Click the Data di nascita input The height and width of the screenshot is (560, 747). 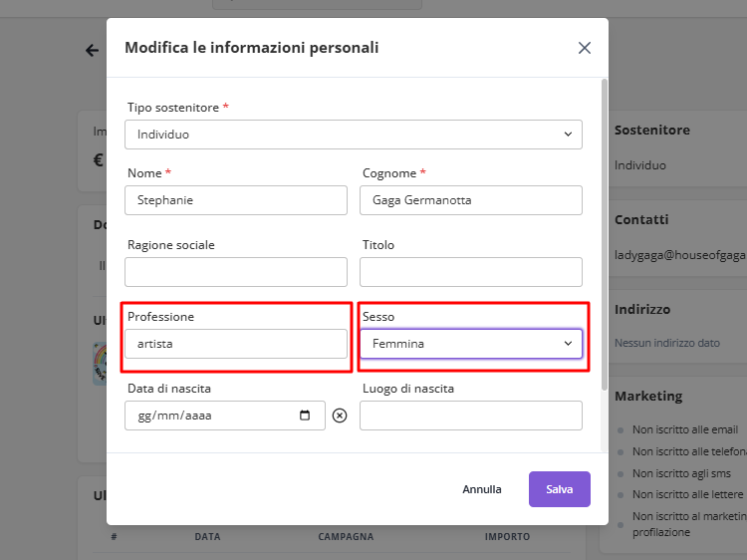(214, 416)
